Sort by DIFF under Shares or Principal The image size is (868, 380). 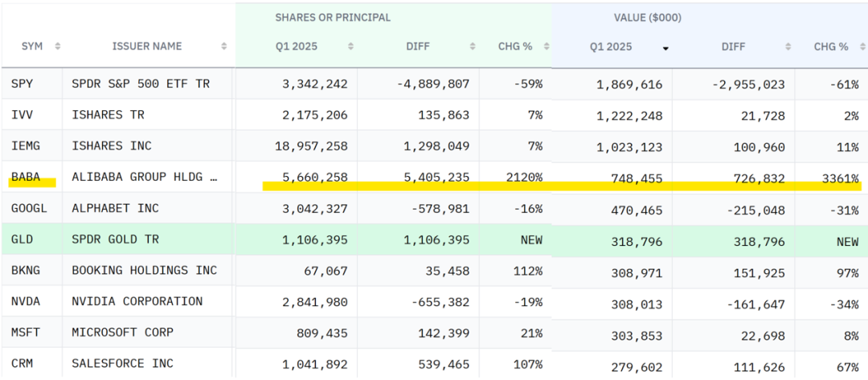coord(473,47)
